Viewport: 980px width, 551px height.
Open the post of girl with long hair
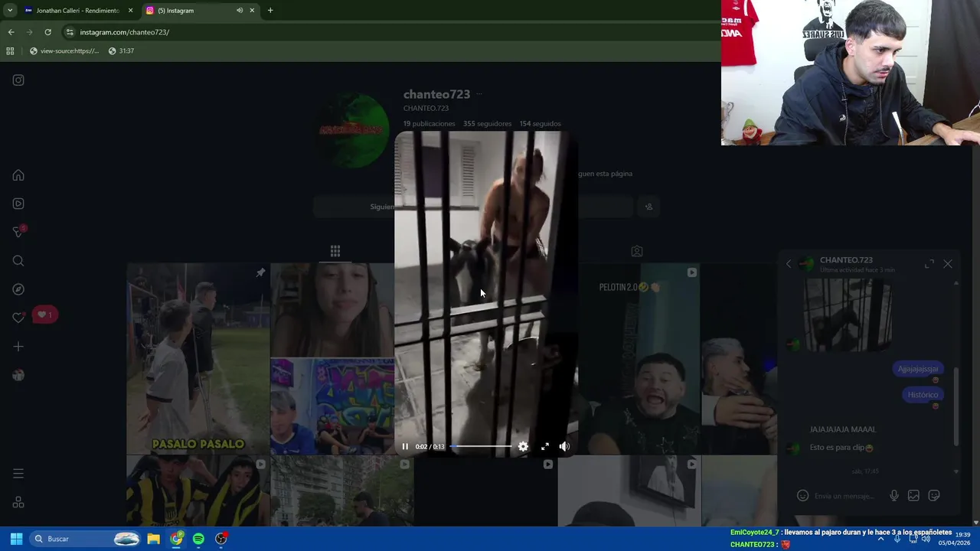(x=332, y=311)
